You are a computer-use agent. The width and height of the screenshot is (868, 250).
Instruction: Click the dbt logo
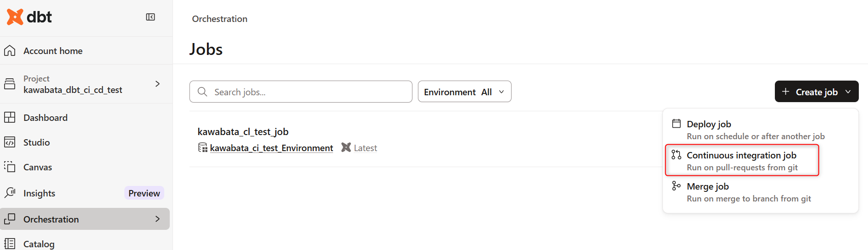[x=29, y=17]
